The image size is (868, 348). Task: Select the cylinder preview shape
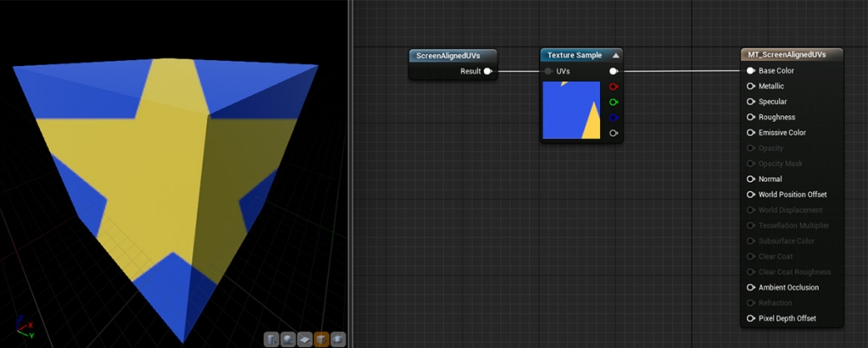271,340
